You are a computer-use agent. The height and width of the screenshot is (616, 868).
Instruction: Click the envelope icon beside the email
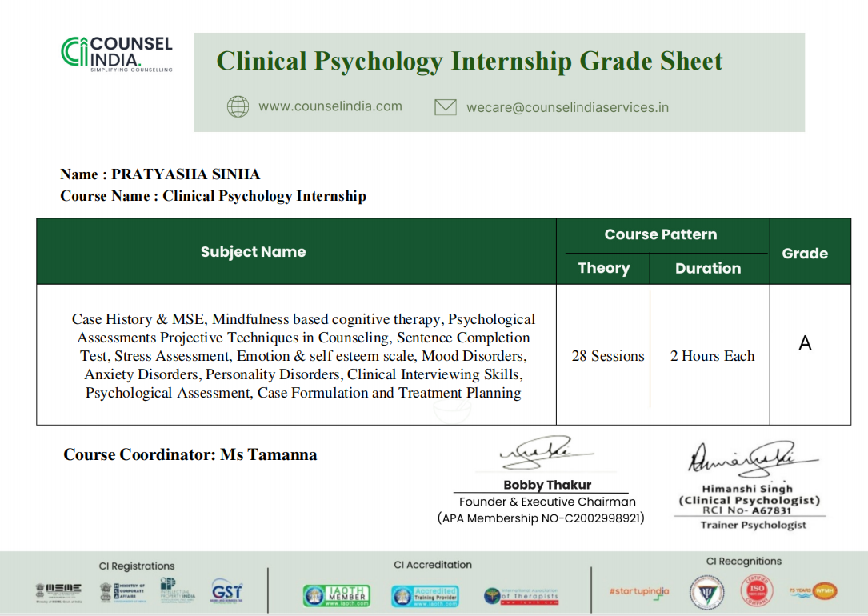(445, 107)
